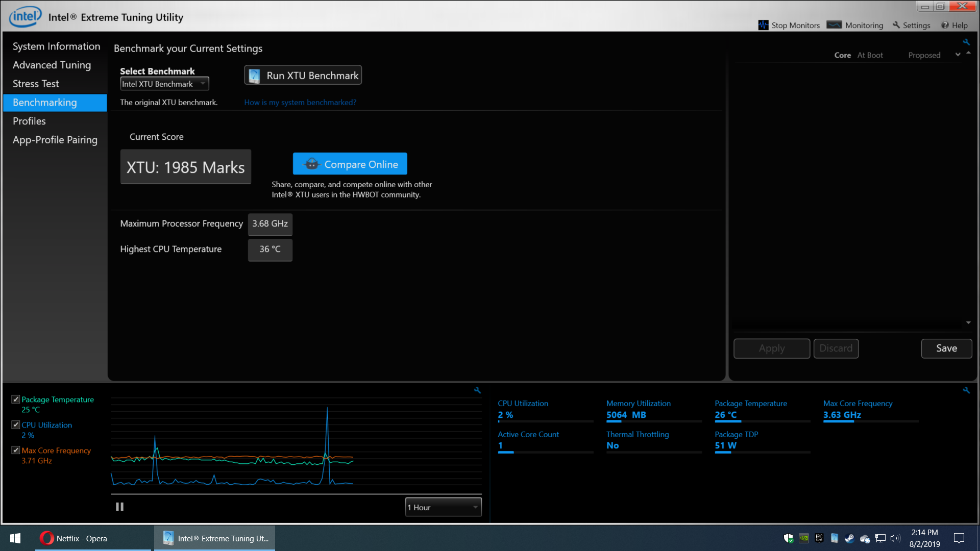
Task: Click the Stop Monitors waveform icon
Action: point(763,25)
